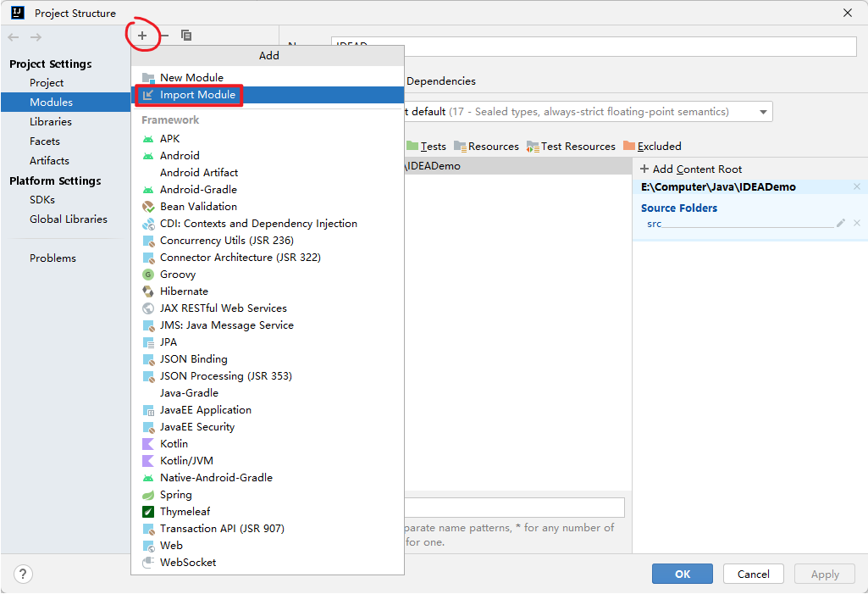Add Groovy framework
This screenshot has width=868, height=594.
(268, 275)
